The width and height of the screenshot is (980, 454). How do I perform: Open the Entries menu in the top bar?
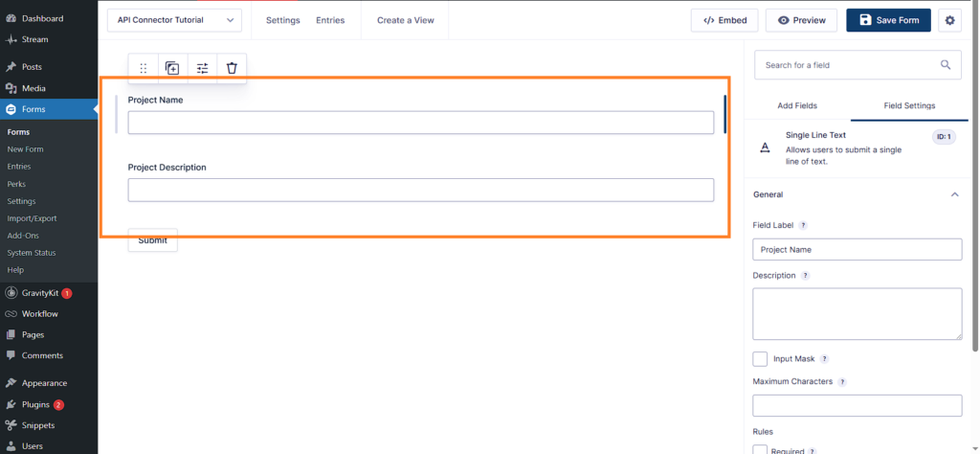click(330, 20)
